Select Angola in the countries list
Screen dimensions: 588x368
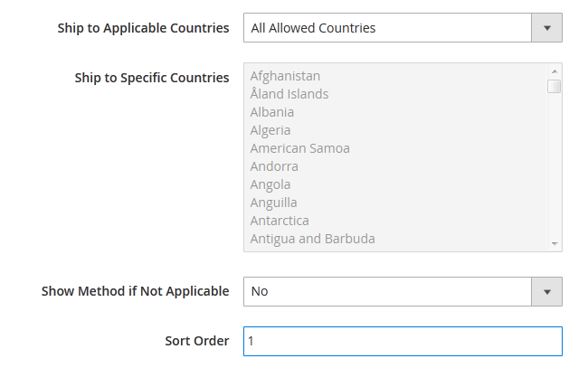[270, 184]
